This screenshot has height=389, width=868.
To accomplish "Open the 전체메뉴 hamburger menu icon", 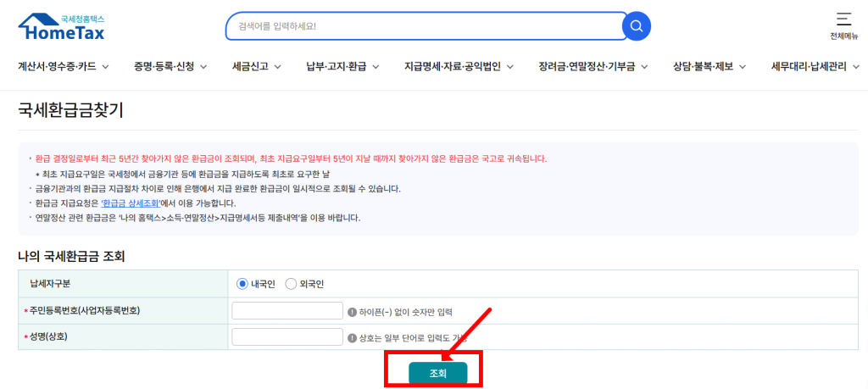I will [x=843, y=19].
